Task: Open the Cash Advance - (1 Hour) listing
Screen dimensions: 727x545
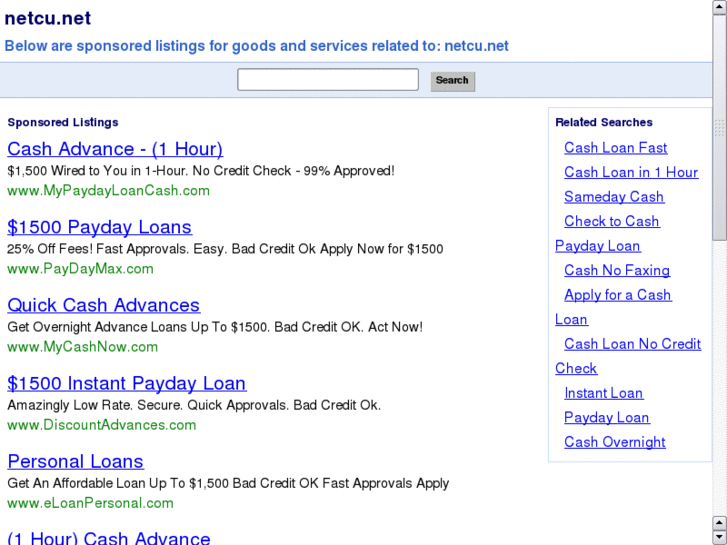Action: (x=115, y=149)
